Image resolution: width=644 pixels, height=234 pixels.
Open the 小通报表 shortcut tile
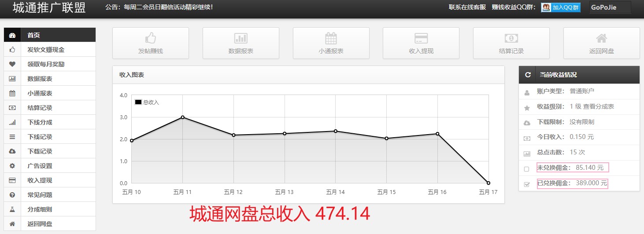pyautogui.click(x=331, y=43)
